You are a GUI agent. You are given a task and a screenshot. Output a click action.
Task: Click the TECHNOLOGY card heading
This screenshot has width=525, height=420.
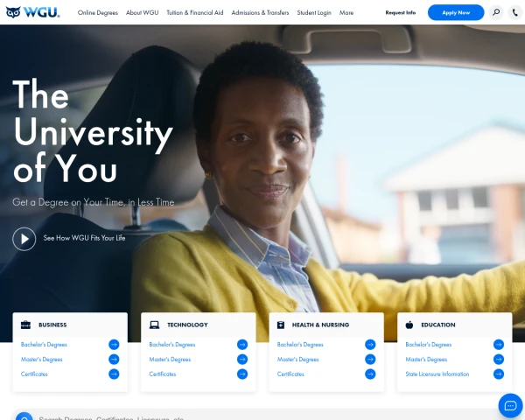pyautogui.click(x=187, y=325)
